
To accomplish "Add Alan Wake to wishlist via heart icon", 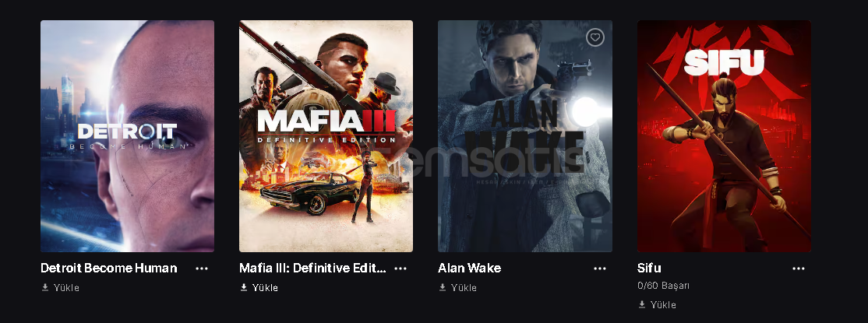I will tap(595, 37).
